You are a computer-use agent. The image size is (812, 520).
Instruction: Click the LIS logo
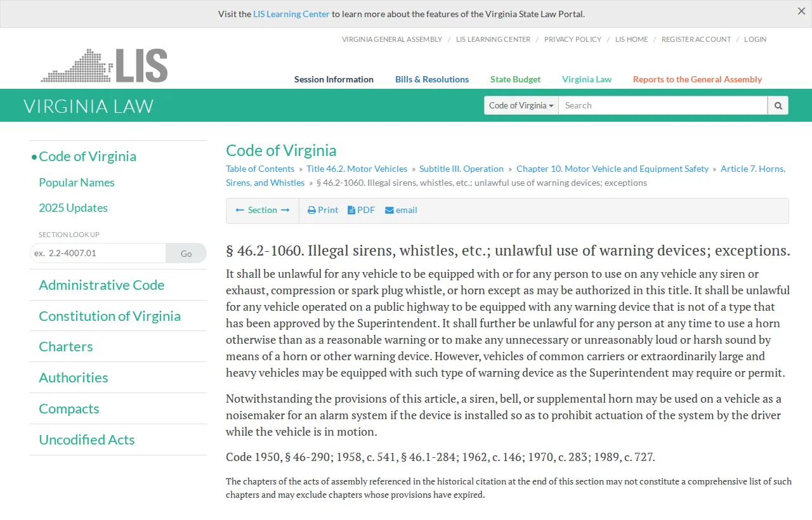(x=104, y=64)
